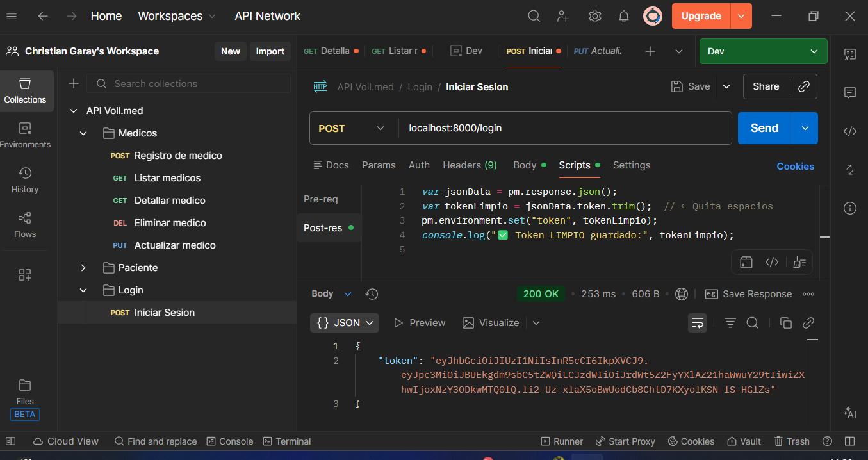Open the POST method dropdown
The width and height of the screenshot is (868, 460).
[x=351, y=128]
